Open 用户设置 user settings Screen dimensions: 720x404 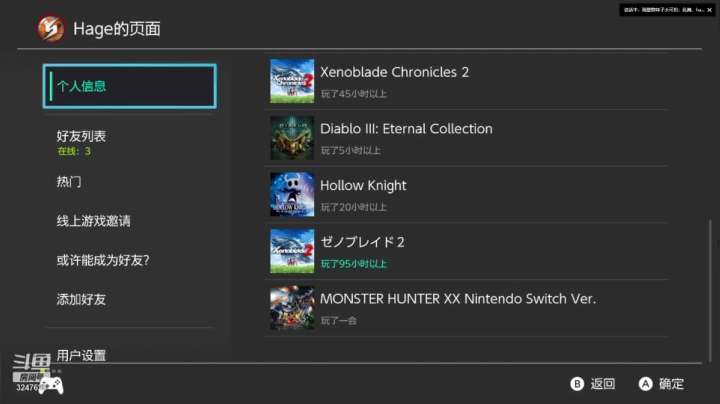[81, 355]
